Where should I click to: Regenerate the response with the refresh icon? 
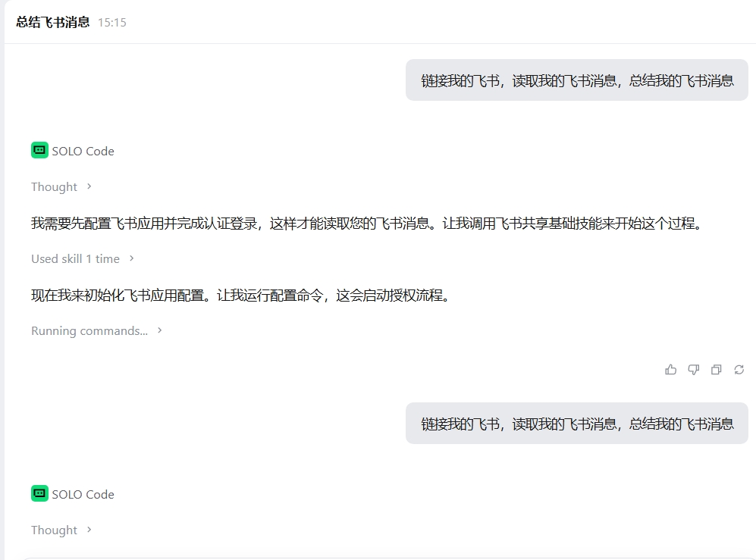coord(739,370)
